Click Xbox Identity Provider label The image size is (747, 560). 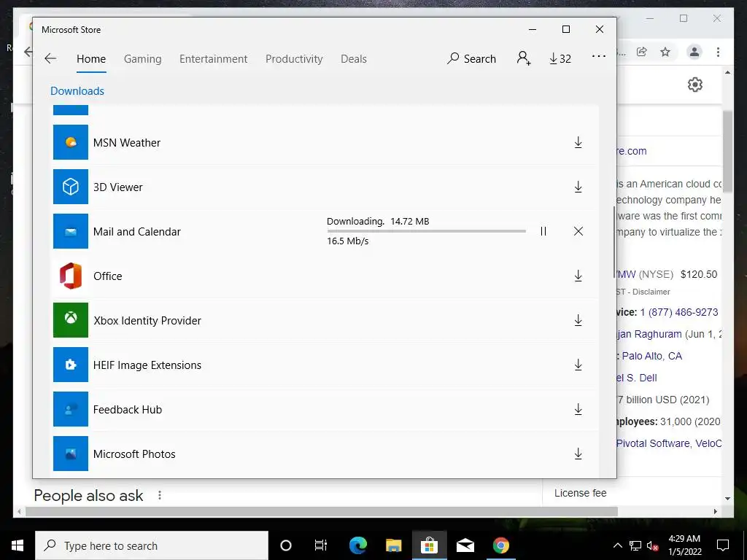coord(147,321)
